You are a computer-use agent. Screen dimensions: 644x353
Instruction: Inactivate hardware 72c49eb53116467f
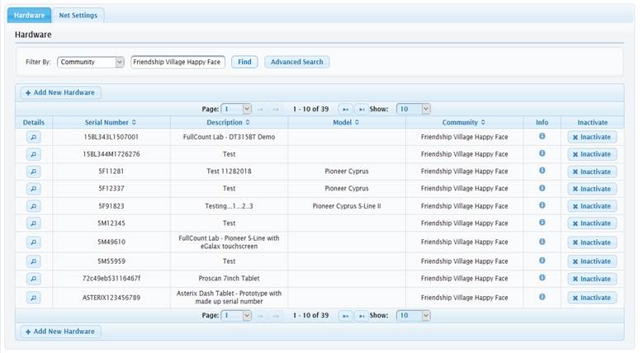click(592, 279)
